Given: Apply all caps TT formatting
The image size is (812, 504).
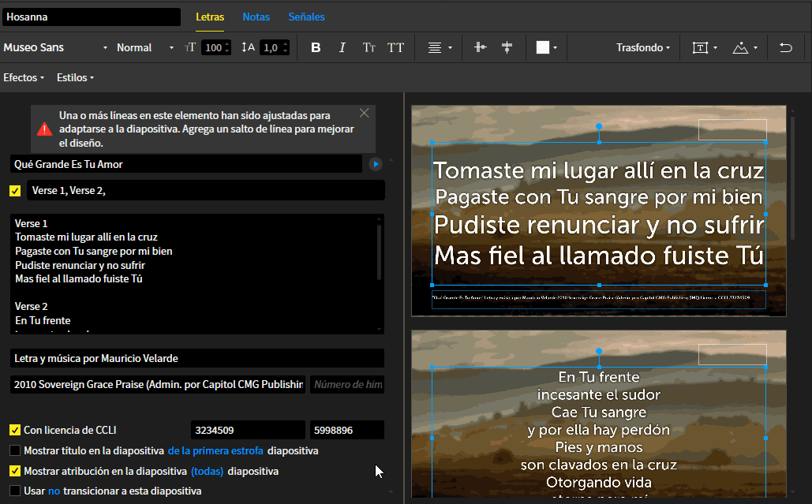Looking at the screenshot, I should 395,47.
